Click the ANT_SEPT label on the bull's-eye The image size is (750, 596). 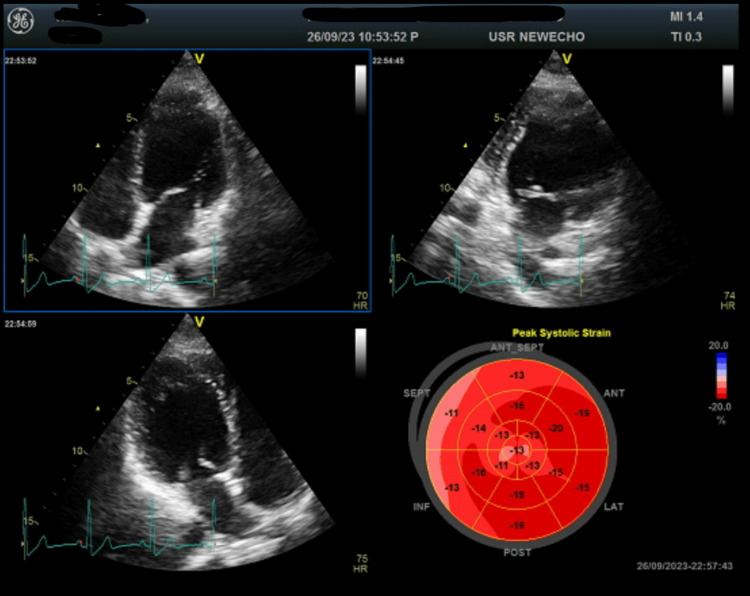point(517,348)
